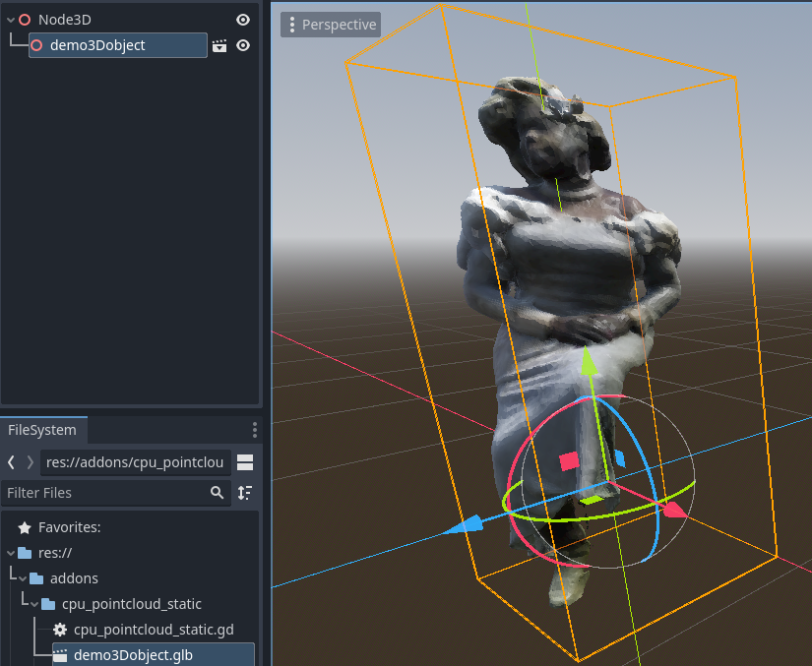812x666 pixels.
Task: Toggle visibility of the Node3D node
Action: [x=243, y=19]
